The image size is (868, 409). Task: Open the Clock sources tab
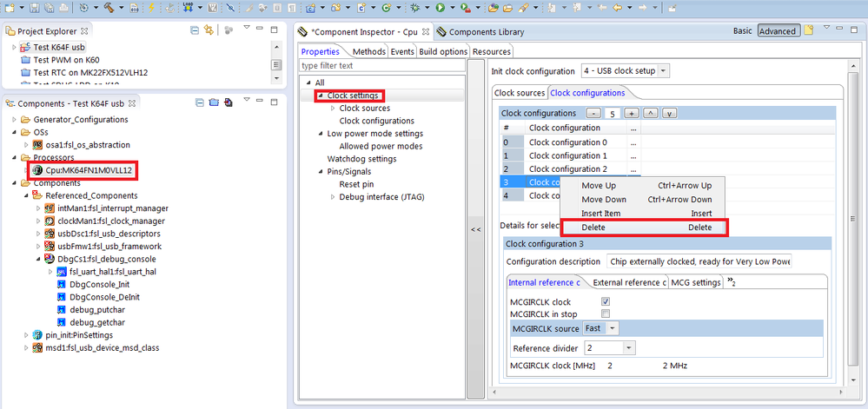pyautogui.click(x=520, y=92)
